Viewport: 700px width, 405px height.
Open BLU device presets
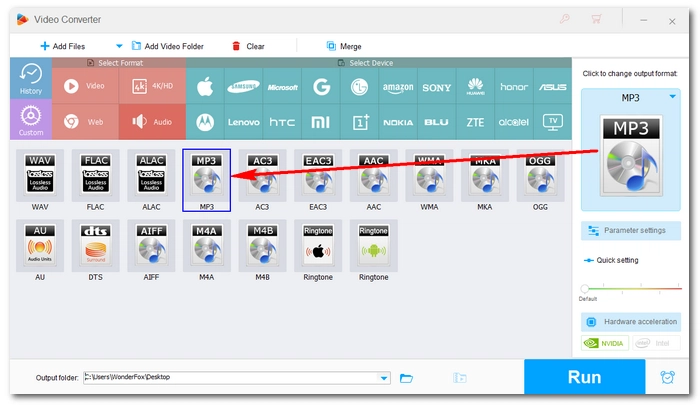click(437, 122)
